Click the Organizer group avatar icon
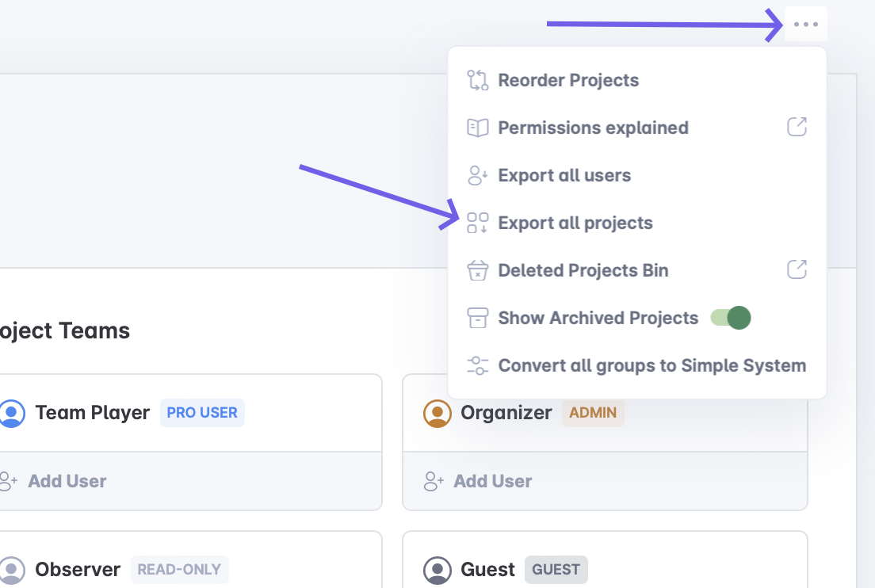This screenshot has width=875, height=588. [437, 413]
